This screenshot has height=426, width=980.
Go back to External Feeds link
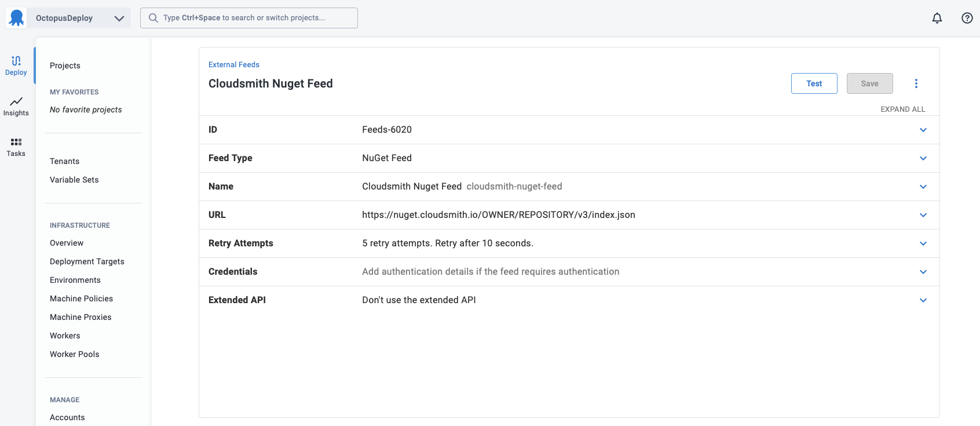pyautogui.click(x=234, y=64)
